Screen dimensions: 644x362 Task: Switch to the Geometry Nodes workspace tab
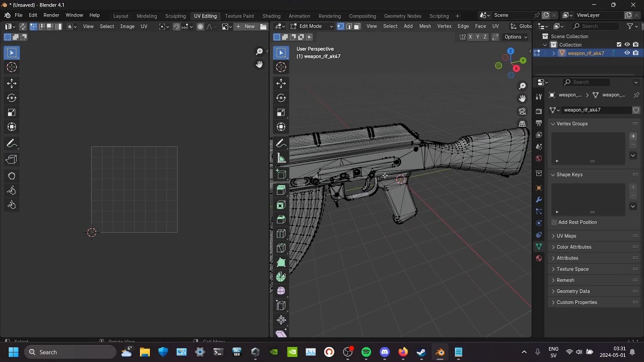[403, 16]
